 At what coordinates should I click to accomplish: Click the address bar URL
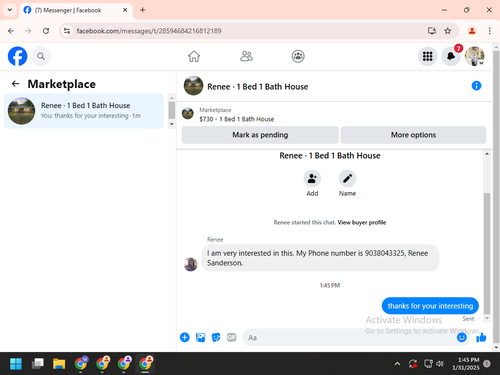(x=149, y=31)
